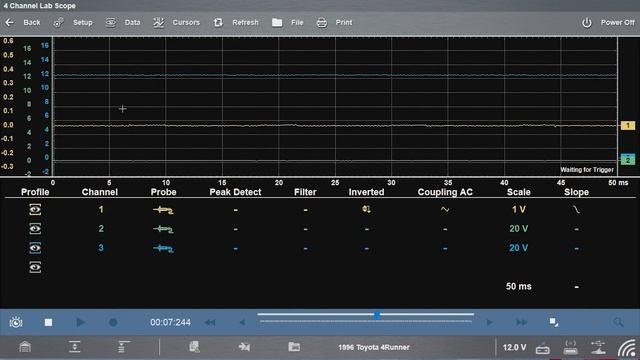
Task: Change the channel 2 scale of 20 V
Action: click(518, 229)
